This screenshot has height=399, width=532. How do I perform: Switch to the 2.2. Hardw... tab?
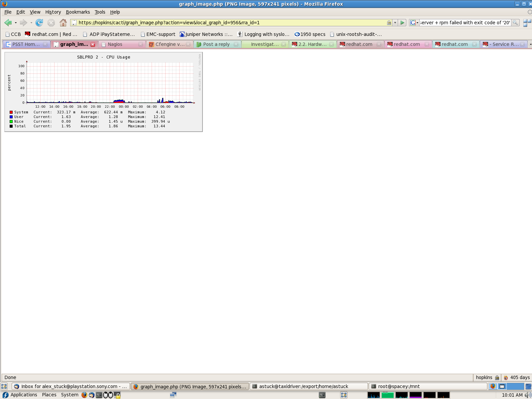coord(313,44)
